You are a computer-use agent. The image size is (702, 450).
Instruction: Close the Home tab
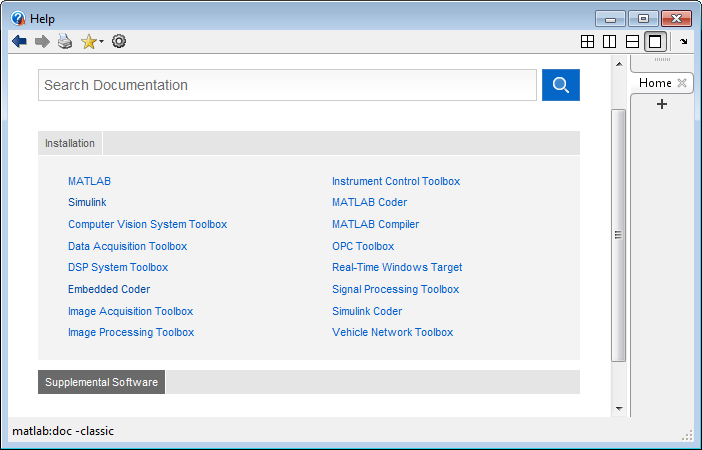coord(682,83)
